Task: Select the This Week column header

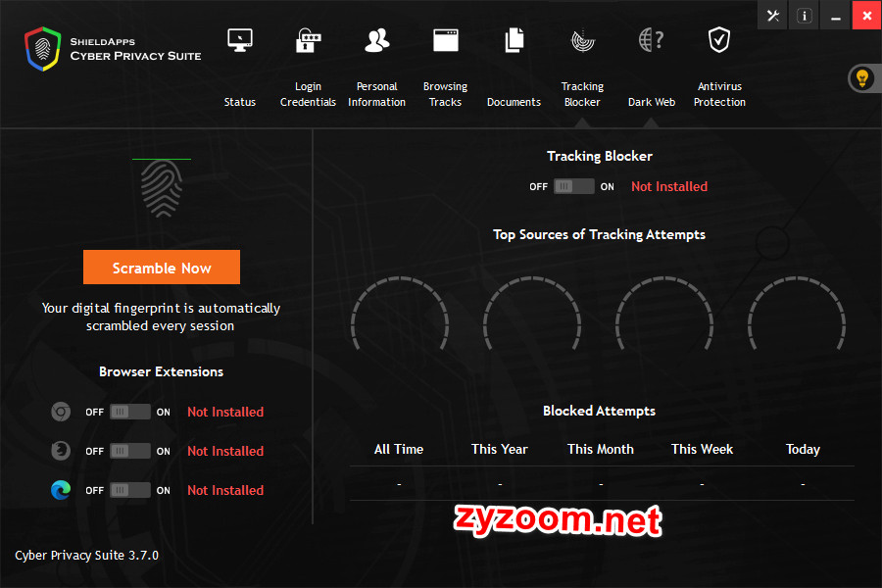Action: tap(702, 449)
